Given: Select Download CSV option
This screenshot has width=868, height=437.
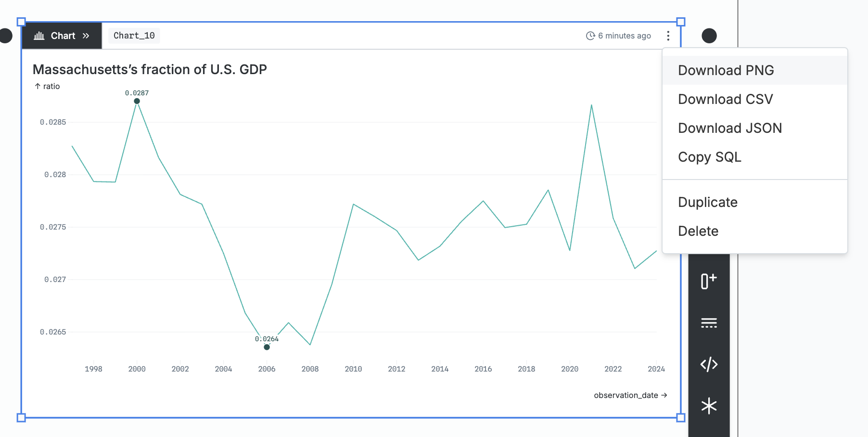Looking at the screenshot, I should point(725,99).
